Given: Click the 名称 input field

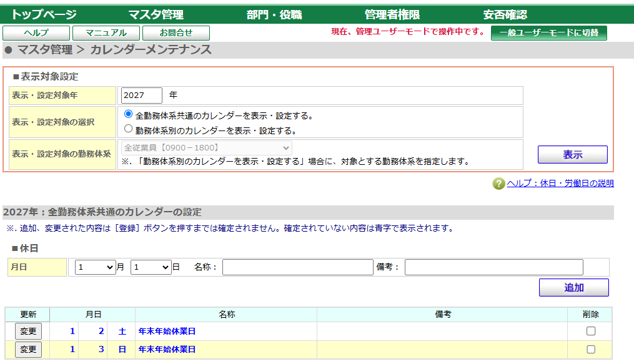Looking at the screenshot, I should coord(297,267).
